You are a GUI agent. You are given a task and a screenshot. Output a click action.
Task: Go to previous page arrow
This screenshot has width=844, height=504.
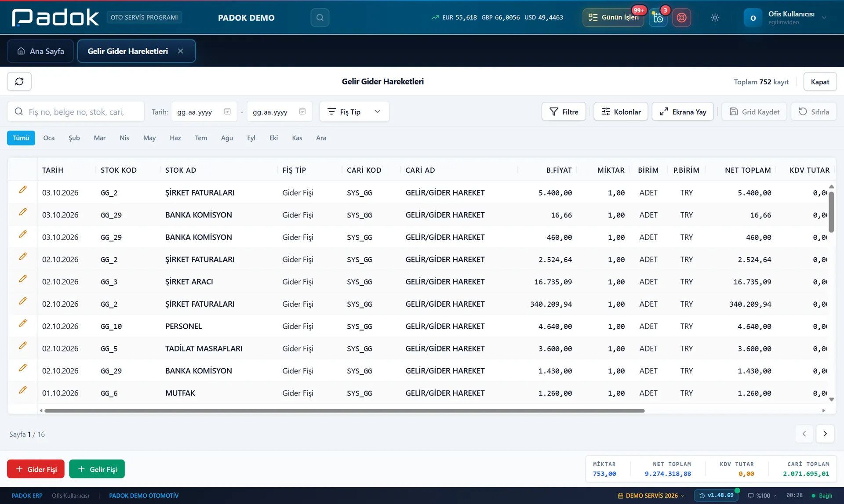click(x=804, y=434)
